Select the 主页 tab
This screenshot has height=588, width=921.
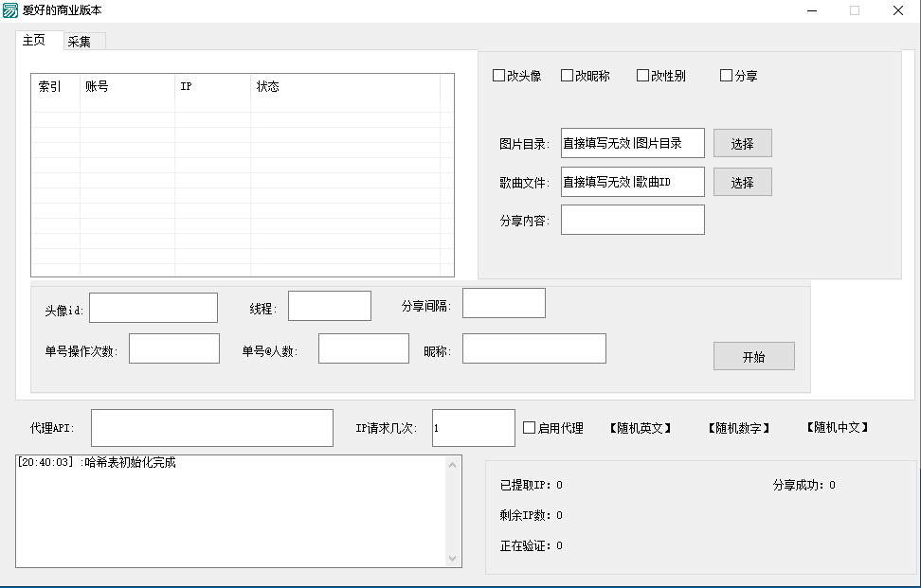[x=35, y=41]
